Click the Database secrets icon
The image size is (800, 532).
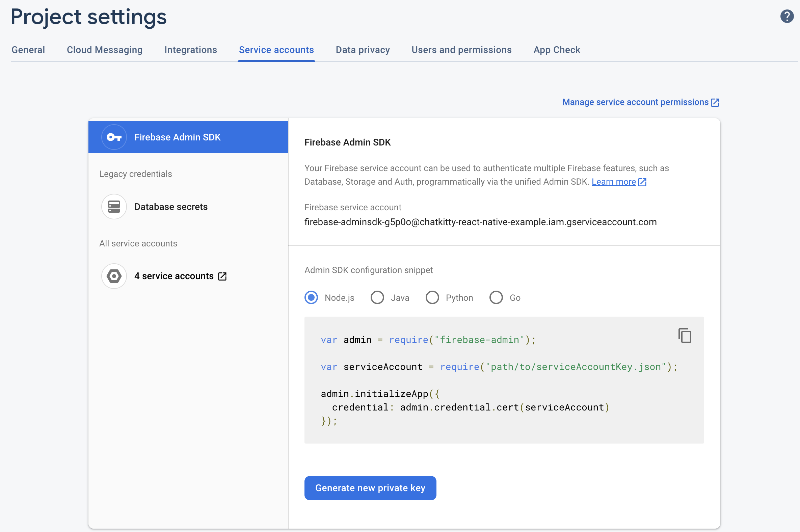[x=114, y=206]
